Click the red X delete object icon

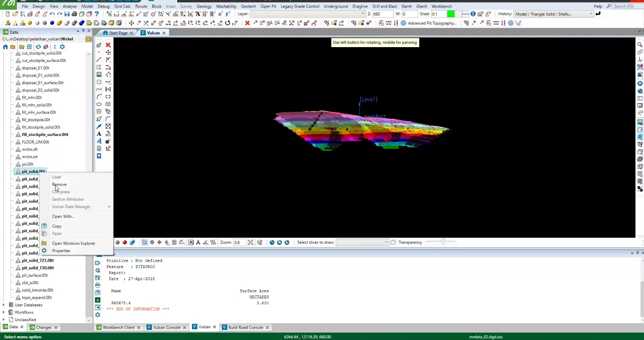(247, 23)
